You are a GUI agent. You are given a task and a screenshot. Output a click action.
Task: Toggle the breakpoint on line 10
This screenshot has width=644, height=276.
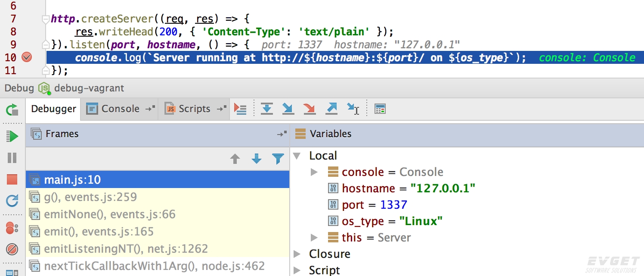pyautogui.click(x=27, y=57)
